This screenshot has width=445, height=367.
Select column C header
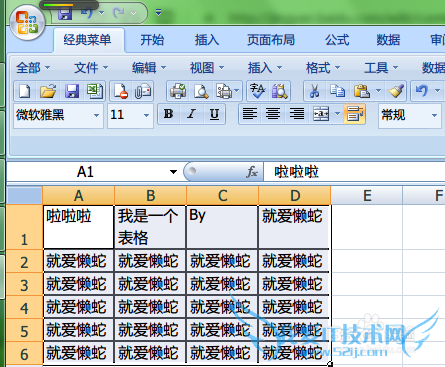pos(223,195)
